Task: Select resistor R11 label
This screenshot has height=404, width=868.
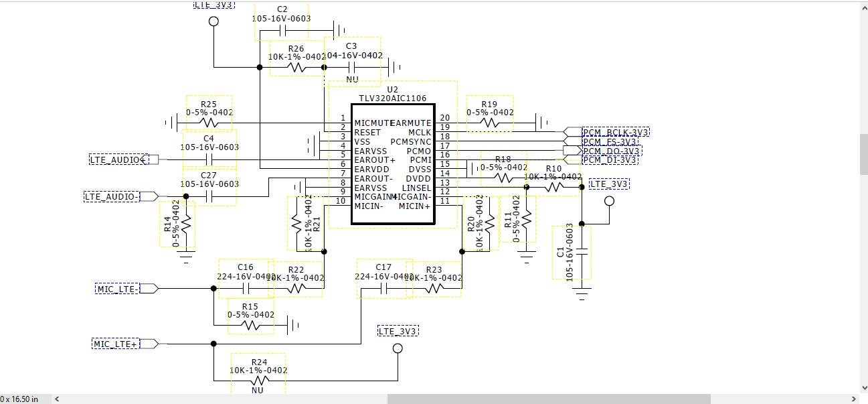Action: (x=507, y=218)
